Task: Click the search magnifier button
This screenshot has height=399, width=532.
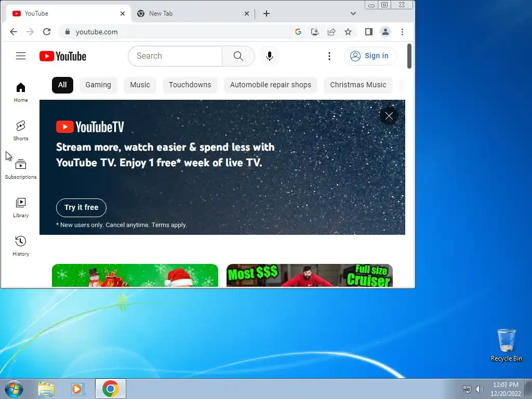Action: 238,56
